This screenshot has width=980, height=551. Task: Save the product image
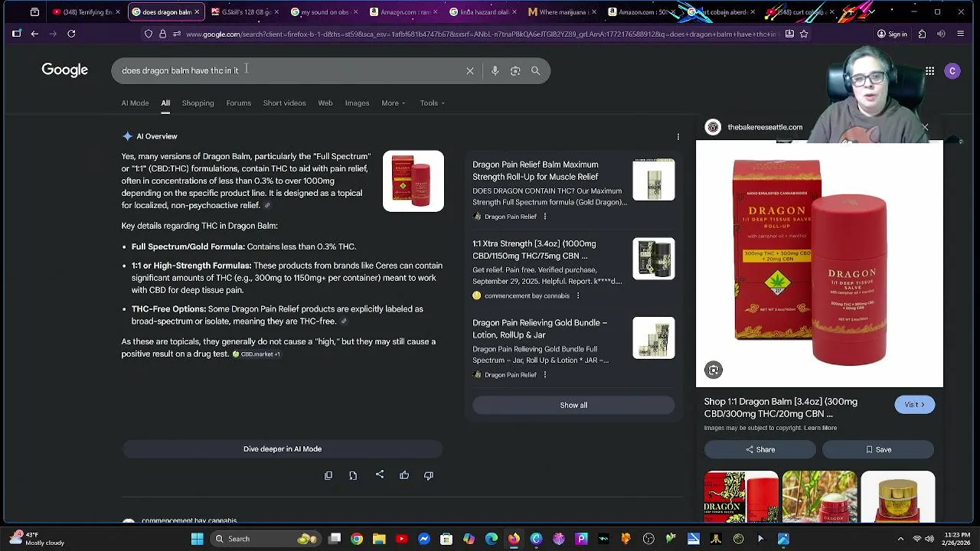coord(878,450)
